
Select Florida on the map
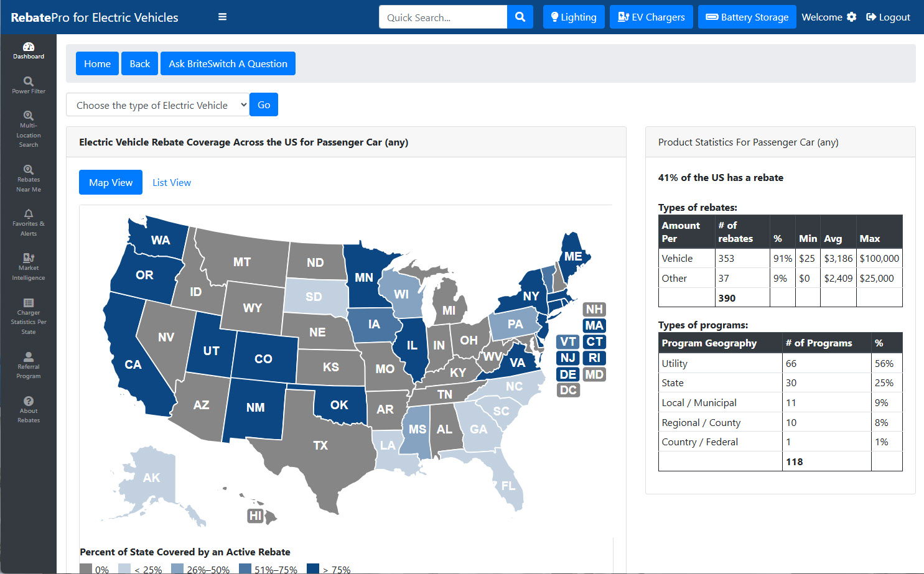point(508,486)
